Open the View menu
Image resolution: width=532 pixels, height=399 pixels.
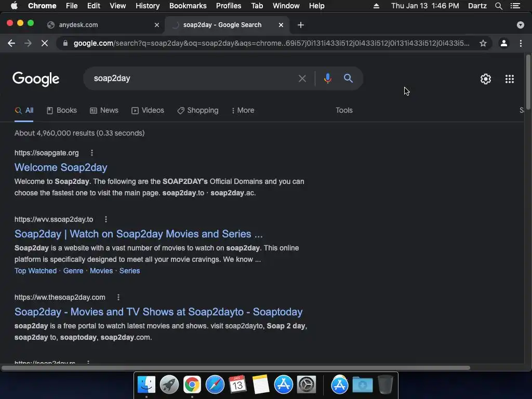(117, 6)
